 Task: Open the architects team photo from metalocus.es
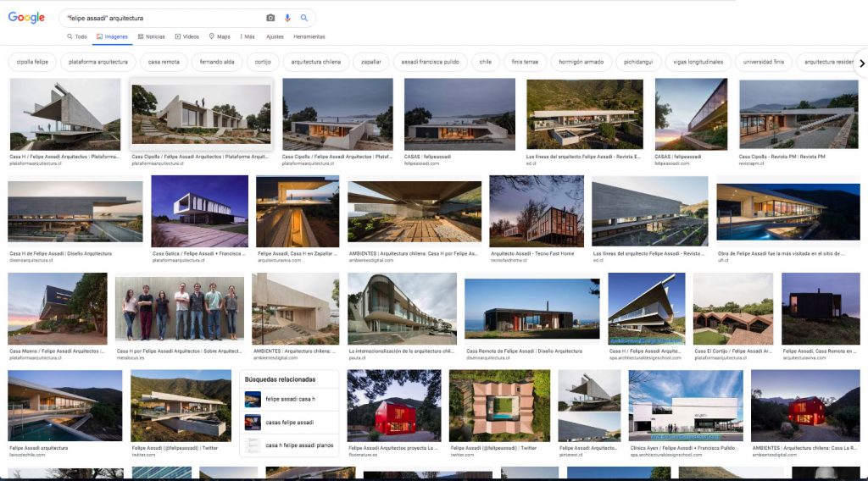180,307
